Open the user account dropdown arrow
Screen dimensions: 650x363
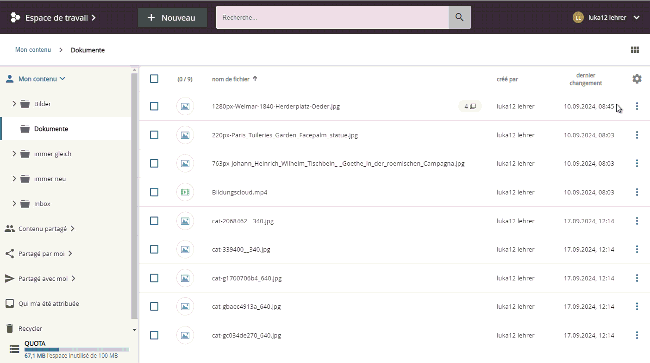[x=636, y=17]
